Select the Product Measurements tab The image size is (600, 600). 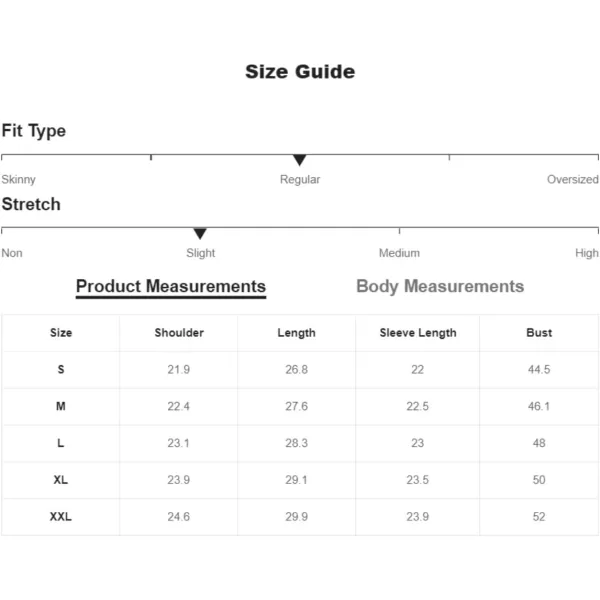[x=171, y=287]
